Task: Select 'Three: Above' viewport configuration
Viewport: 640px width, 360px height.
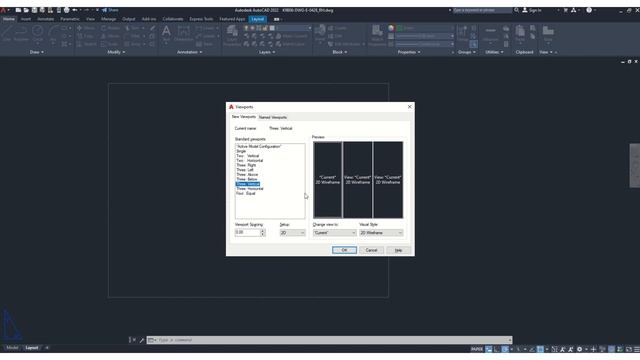Action: tap(247, 175)
